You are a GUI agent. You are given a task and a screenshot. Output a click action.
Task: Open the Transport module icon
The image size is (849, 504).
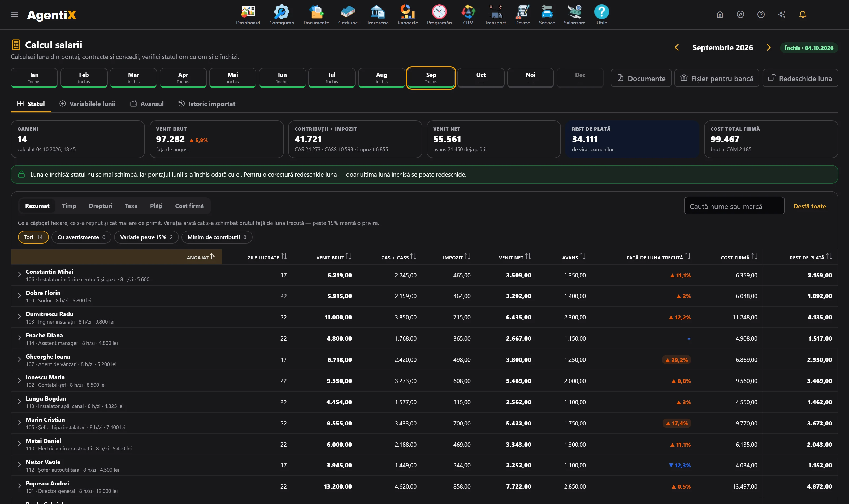coord(495,15)
